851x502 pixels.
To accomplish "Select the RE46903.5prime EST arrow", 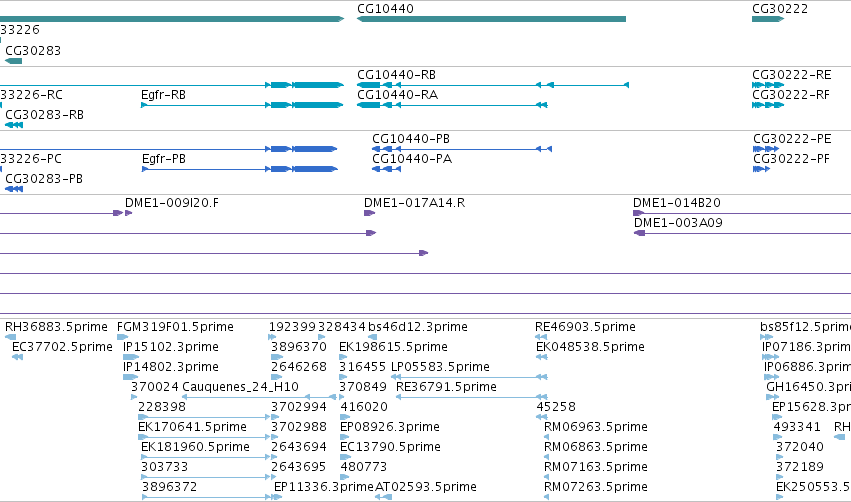I will [x=541, y=337].
